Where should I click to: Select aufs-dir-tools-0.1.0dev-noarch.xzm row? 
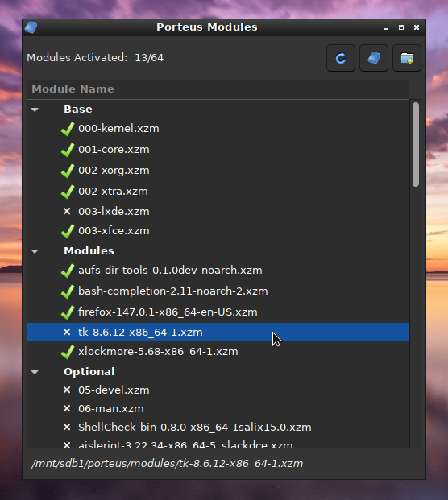tap(218, 271)
